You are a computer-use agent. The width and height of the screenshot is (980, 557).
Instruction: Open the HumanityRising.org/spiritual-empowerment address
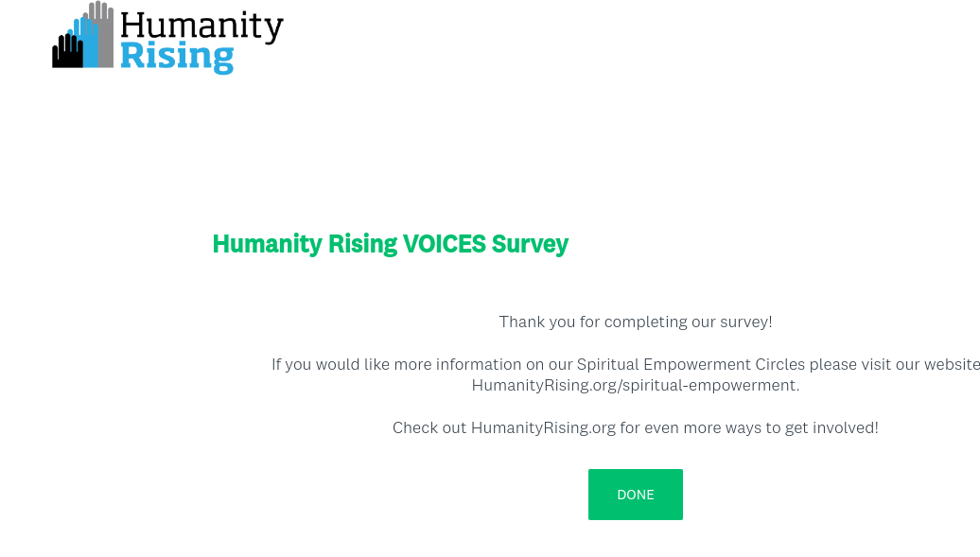tap(635, 385)
